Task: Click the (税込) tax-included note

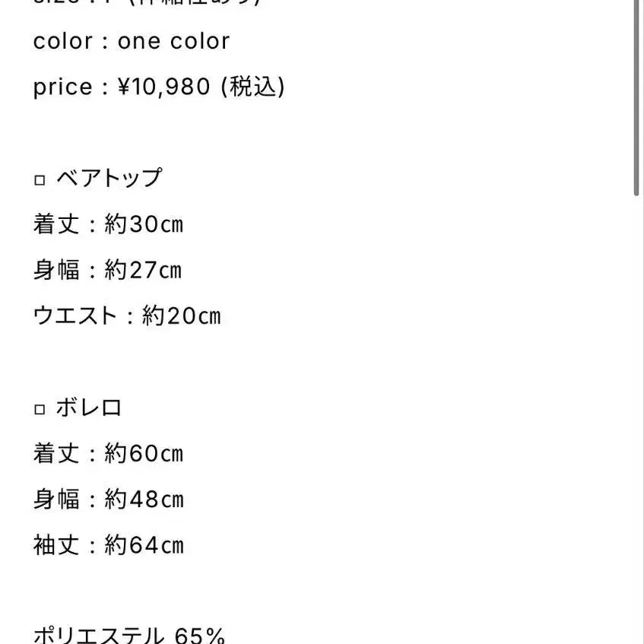Action: pyautogui.click(x=252, y=87)
